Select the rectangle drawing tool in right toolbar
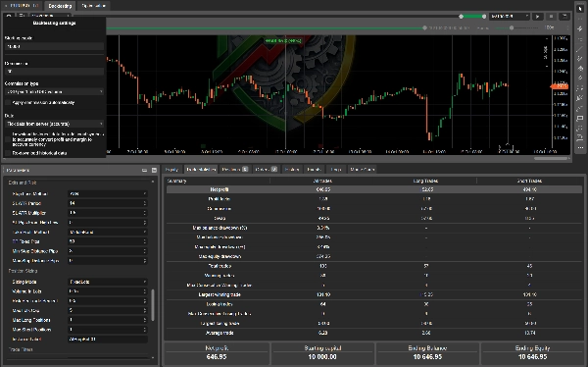Image resolution: width=588 pixels, height=367 pixels. [580, 119]
